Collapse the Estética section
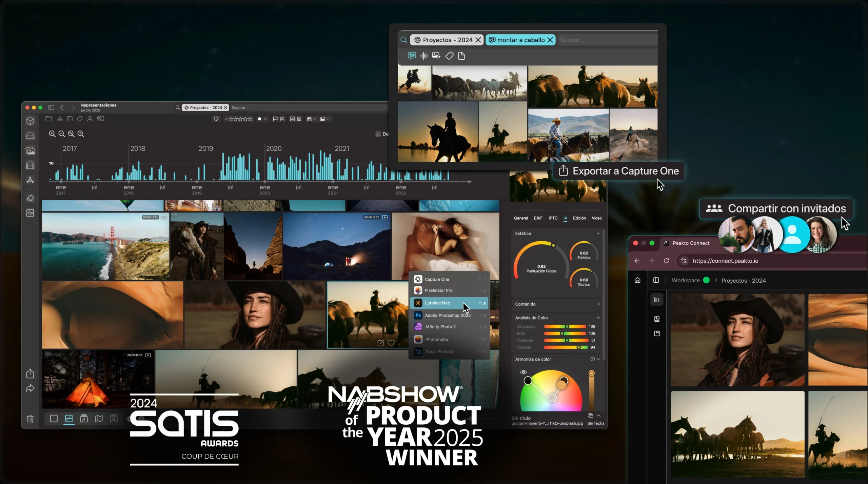 click(x=598, y=233)
